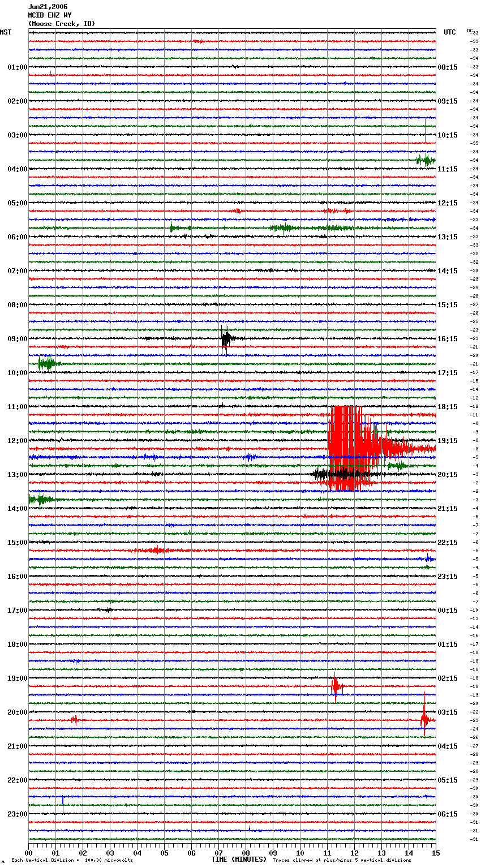
Task: Pick the UTC time label '18:15'
Action: [448, 407]
